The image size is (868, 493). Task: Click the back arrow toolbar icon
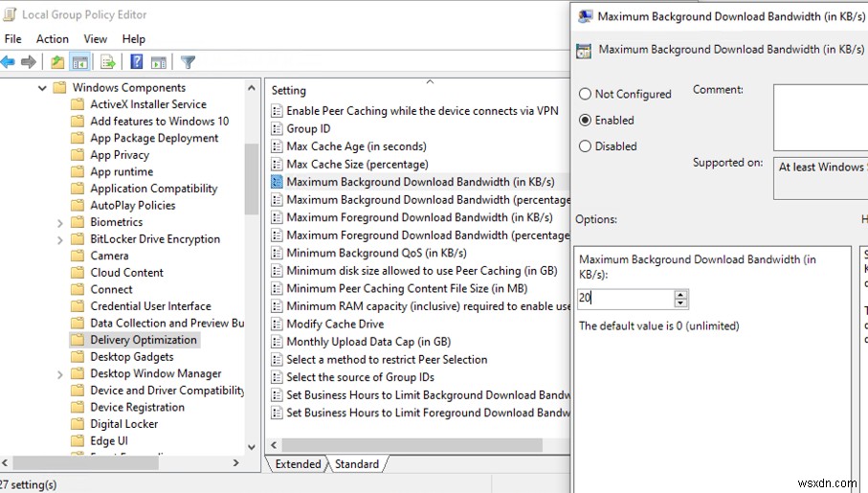[8, 62]
